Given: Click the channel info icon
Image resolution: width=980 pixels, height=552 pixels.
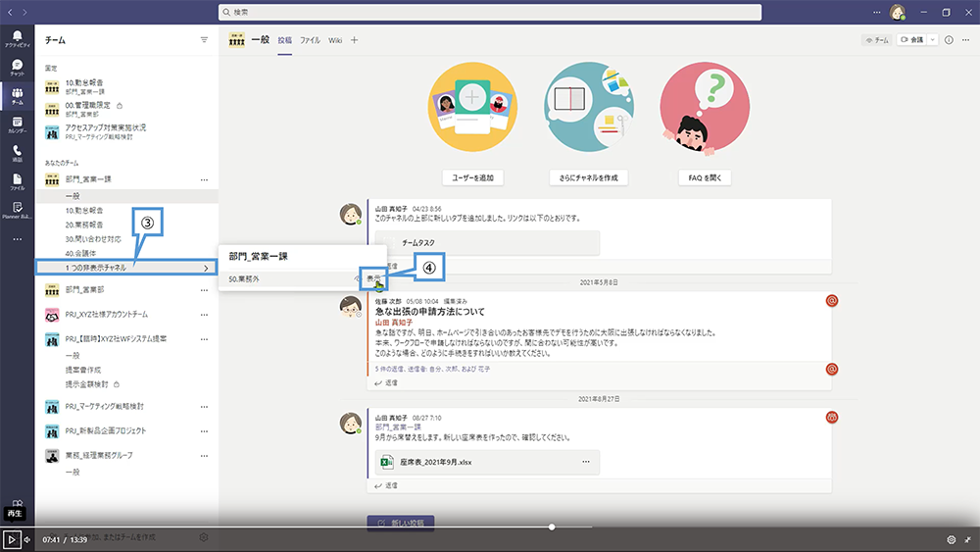Looking at the screenshot, I should pos(949,40).
